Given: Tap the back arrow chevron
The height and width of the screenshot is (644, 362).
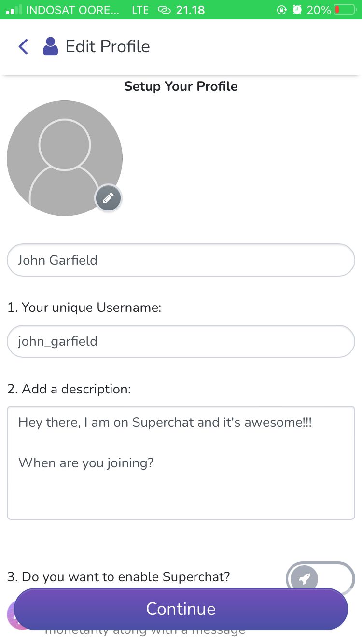Looking at the screenshot, I should 23,47.
